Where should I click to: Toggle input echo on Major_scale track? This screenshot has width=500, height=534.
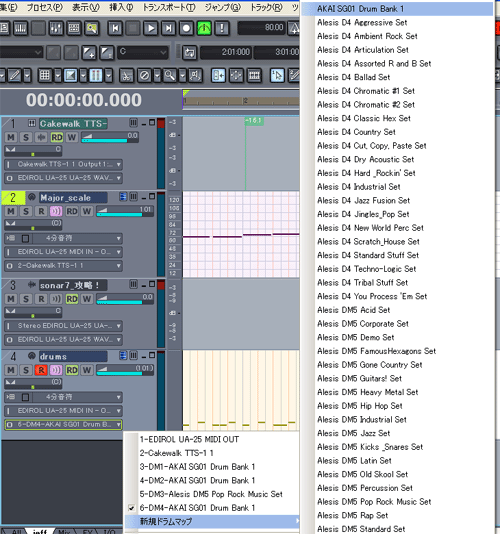(56, 211)
